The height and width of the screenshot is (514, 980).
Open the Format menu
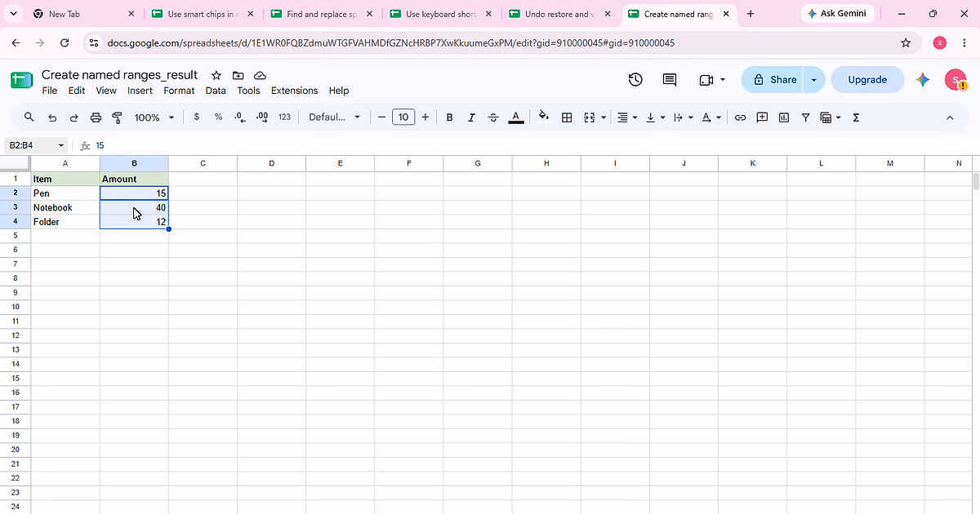click(x=179, y=91)
